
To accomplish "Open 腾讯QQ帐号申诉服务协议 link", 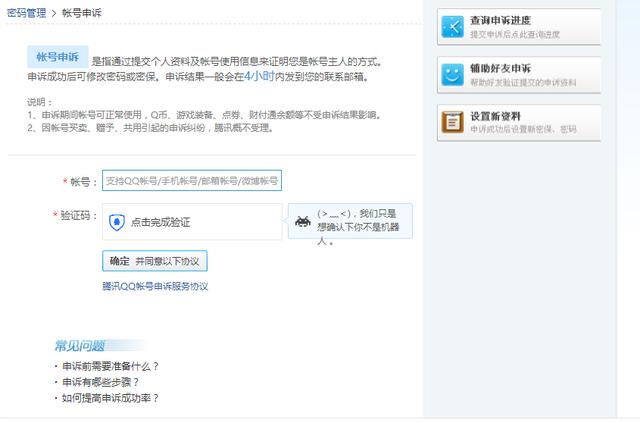I will [x=155, y=286].
